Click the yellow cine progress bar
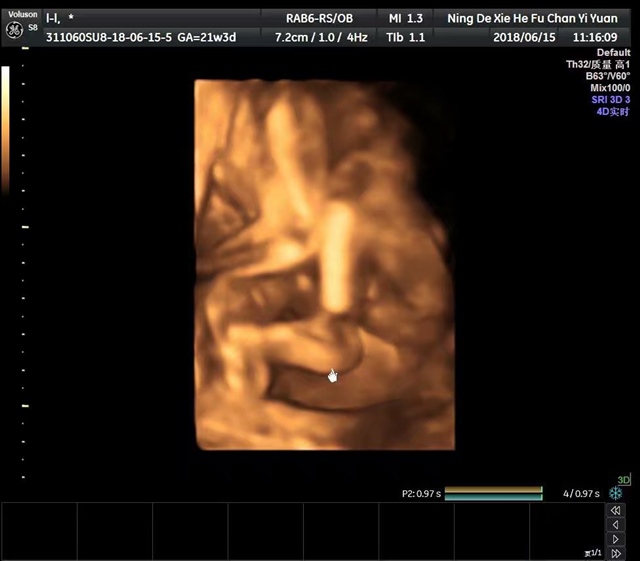Image resolution: width=640 pixels, height=561 pixels. (493, 489)
